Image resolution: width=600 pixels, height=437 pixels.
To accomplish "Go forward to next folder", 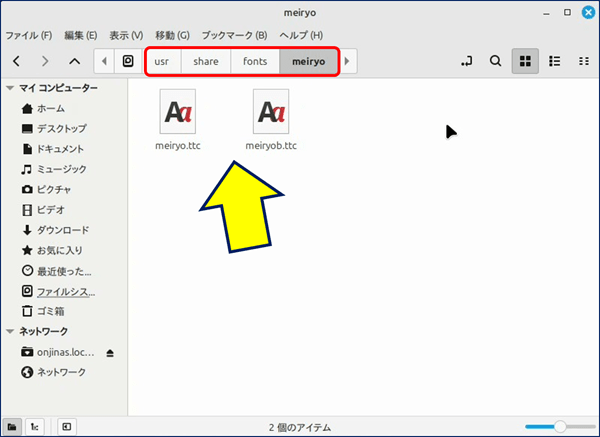I will [45, 61].
